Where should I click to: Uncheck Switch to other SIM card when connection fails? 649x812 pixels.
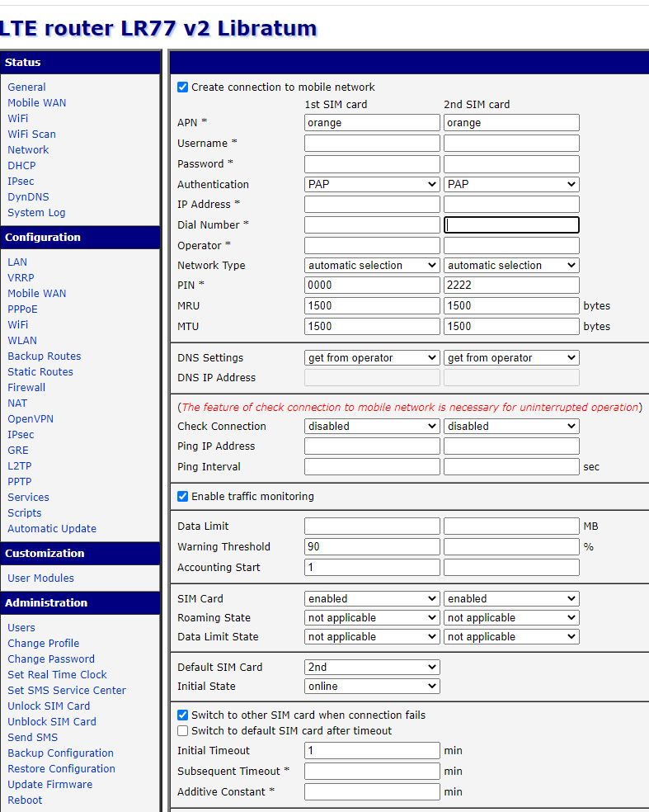(183, 715)
